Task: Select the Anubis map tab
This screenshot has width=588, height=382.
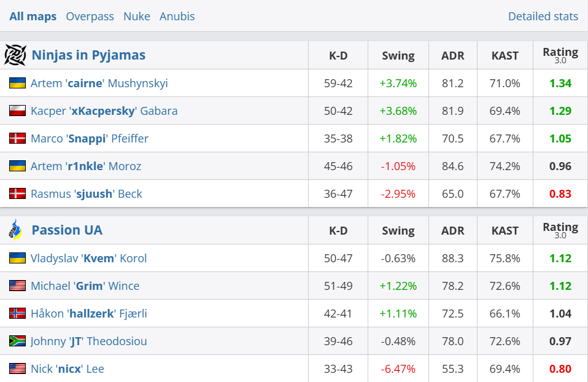Action: pyautogui.click(x=177, y=17)
